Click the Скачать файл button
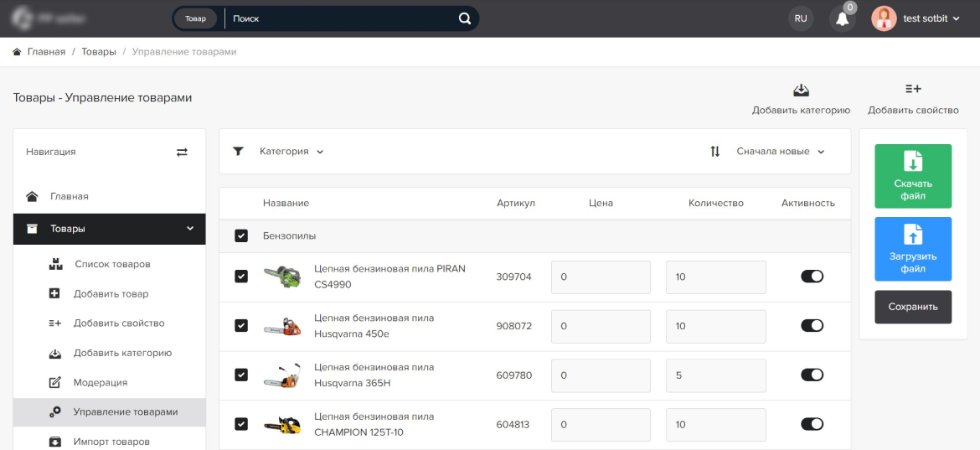This screenshot has height=450, width=980. click(x=913, y=176)
